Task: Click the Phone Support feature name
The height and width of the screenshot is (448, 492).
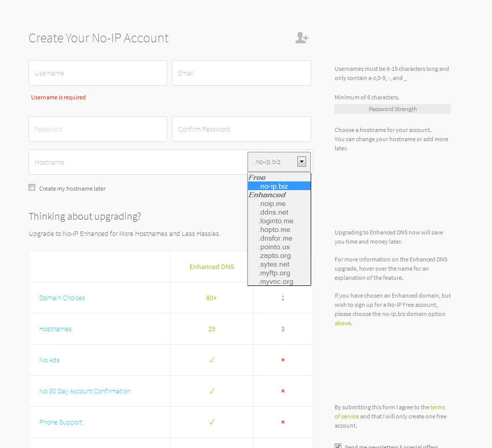Action: click(61, 422)
